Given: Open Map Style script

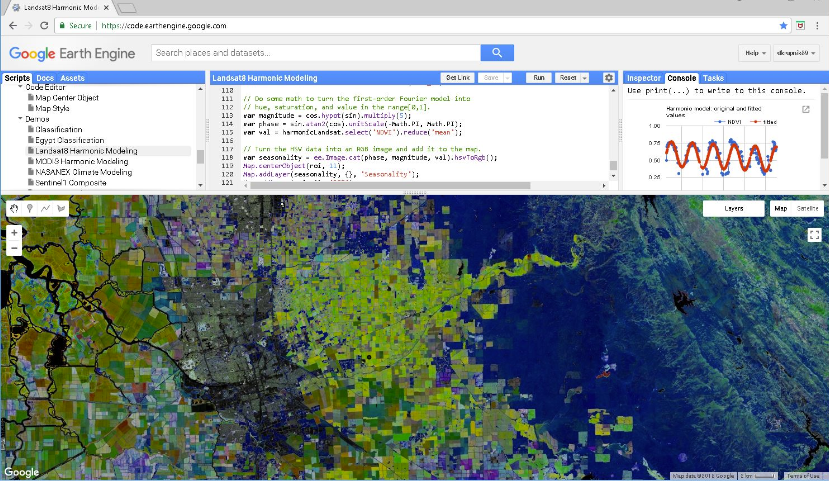Looking at the screenshot, I should click(52, 108).
